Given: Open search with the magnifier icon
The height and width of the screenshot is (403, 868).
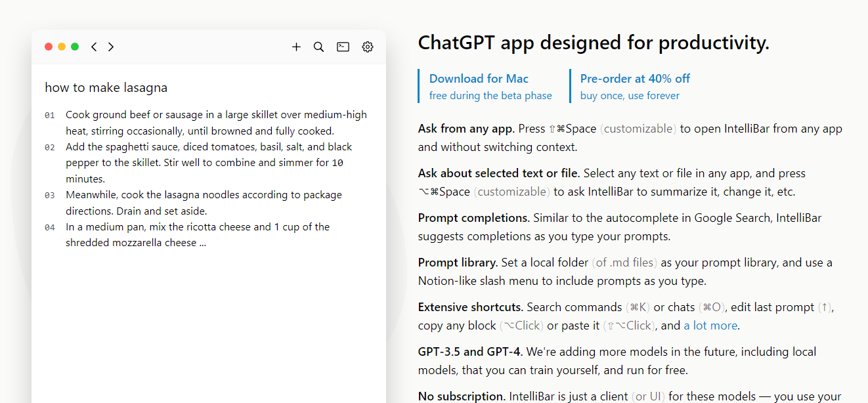Looking at the screenshot, I should [x=318, y=47].
